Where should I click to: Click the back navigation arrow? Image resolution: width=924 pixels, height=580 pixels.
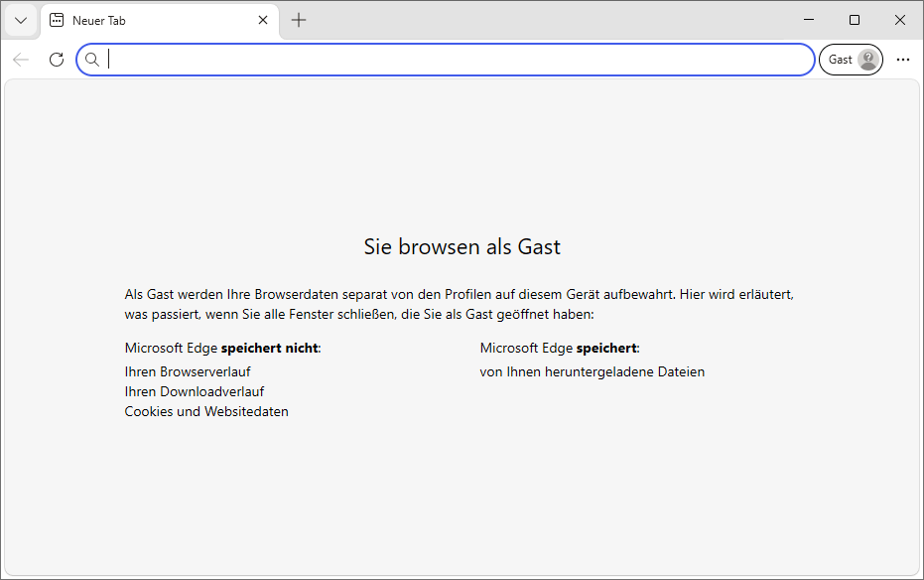click(x=21, y=60)
